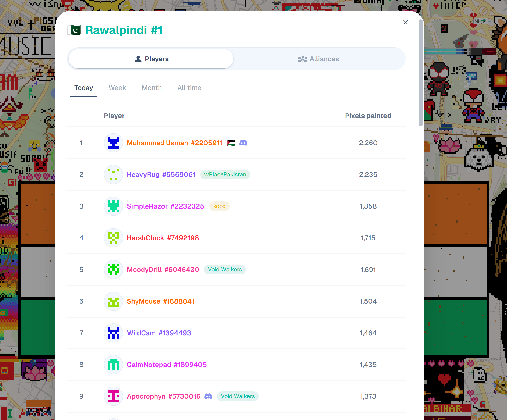Image resolution: width=507 pixels, height=420 pixels.
Task: Click Apocrophyn's magenta avatar icon
Action: [113, 396]
